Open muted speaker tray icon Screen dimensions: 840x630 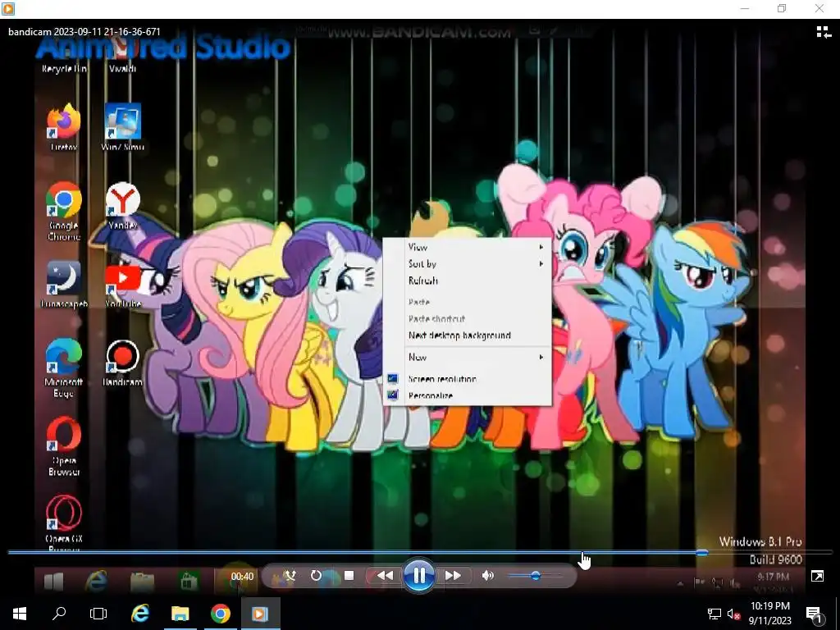pos(733,614)
